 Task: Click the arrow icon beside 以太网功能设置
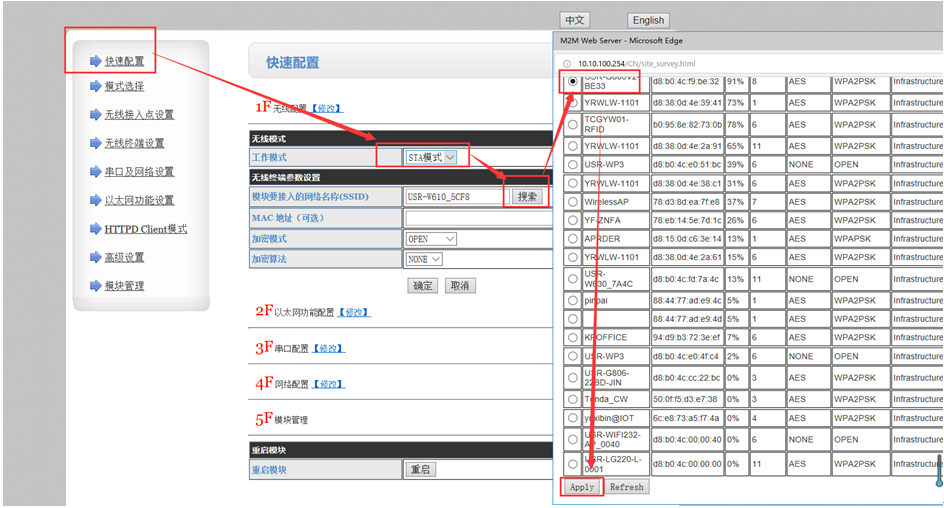click(95, 200)
